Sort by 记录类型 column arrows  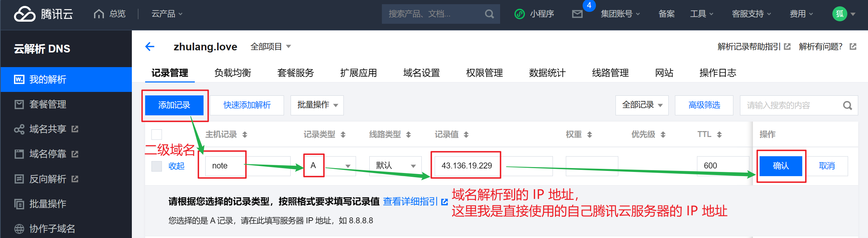tap(343, 135)
